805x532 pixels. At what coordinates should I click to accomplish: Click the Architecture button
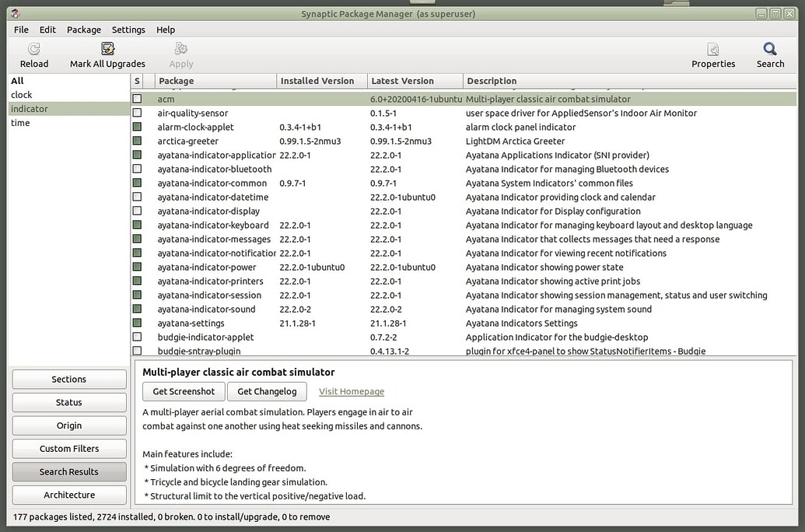68,495
